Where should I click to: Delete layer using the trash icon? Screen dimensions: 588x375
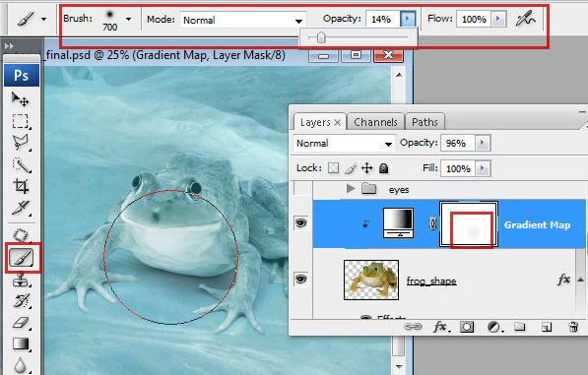[x=573, y=327]
